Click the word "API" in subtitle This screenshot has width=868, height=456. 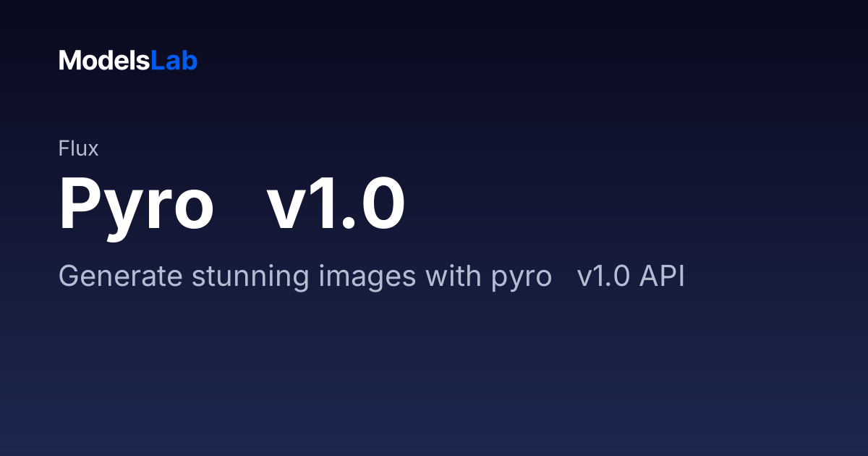tap(662, 277)
